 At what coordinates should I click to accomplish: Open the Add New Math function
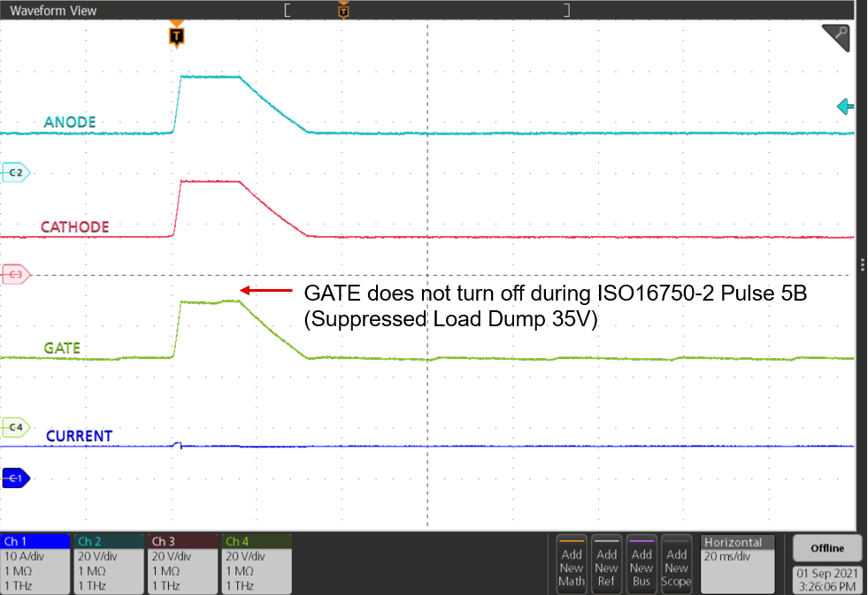pos(572,564)
